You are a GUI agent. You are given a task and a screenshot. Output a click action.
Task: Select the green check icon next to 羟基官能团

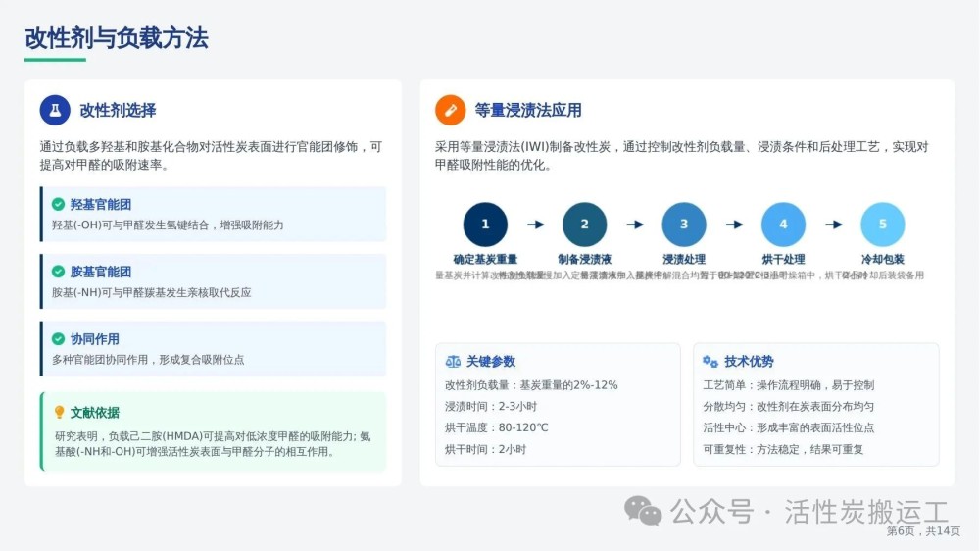pyautogui.click(x=59, y=204)
